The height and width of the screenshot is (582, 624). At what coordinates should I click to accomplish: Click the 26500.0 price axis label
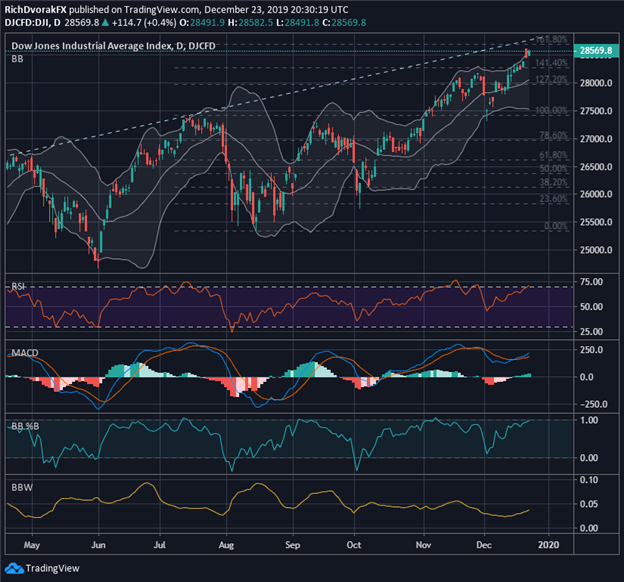(x=596, y=166)
